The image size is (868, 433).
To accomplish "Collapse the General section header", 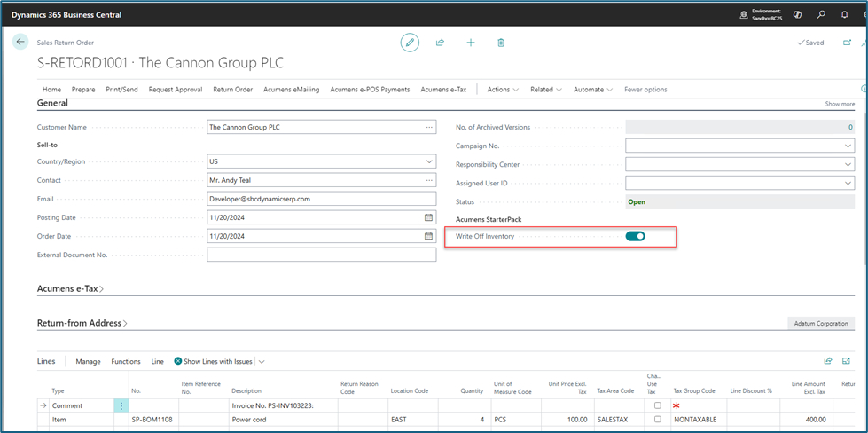I will point(52,103).
